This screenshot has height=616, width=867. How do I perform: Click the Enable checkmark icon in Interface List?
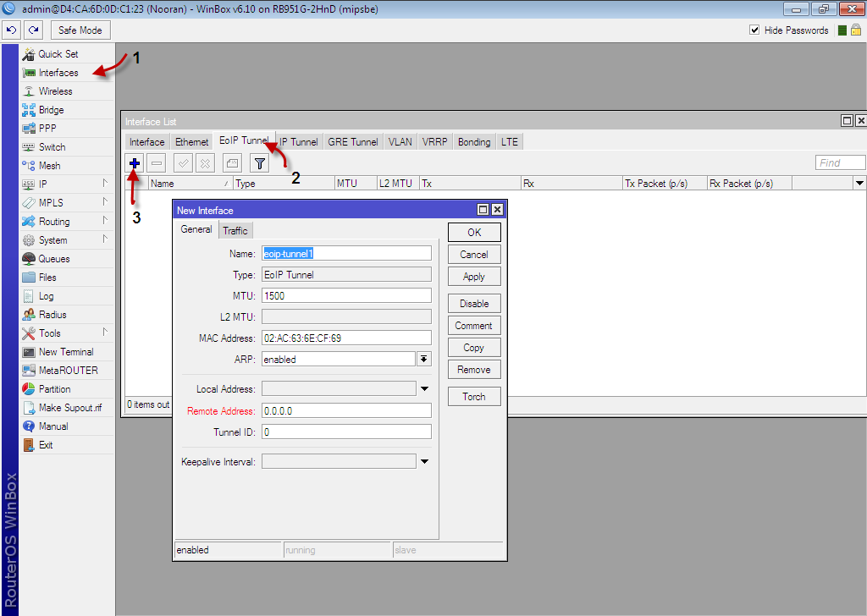[183, 163]
